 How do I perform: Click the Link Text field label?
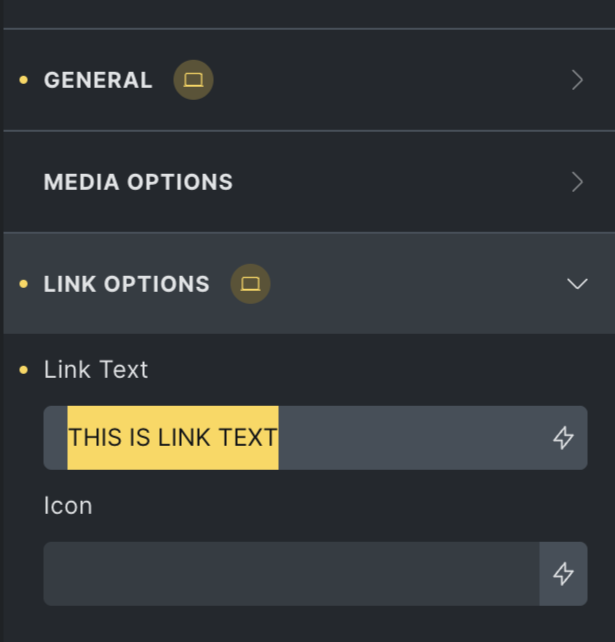[x=96, y=370]
